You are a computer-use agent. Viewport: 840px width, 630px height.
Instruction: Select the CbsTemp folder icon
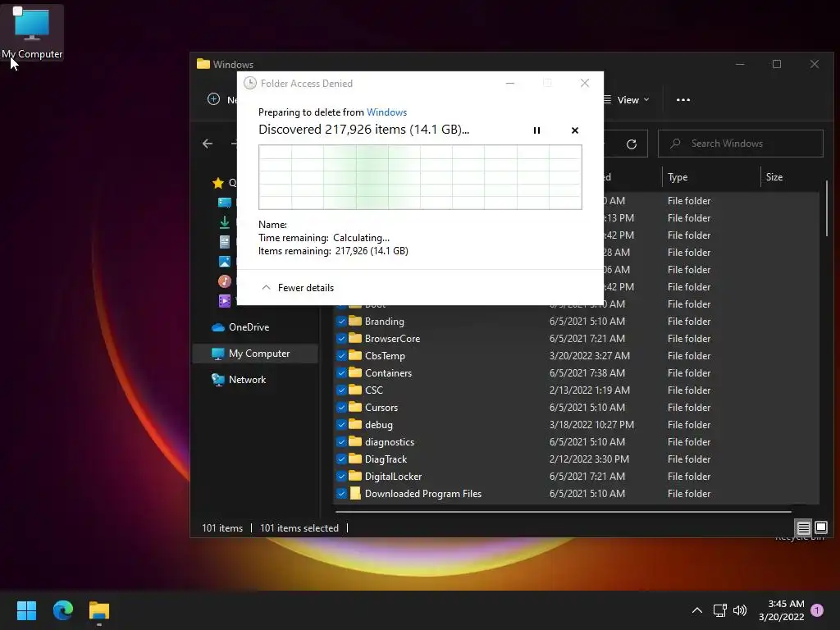pyautogui.click(x=355, y=355)
